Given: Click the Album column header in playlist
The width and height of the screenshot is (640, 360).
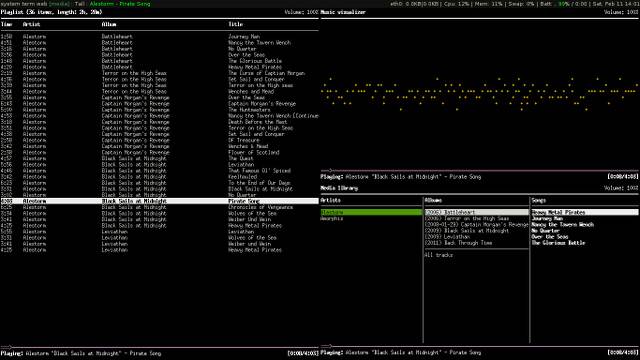Looking at the screenshot, I should (x=109, y=24).
